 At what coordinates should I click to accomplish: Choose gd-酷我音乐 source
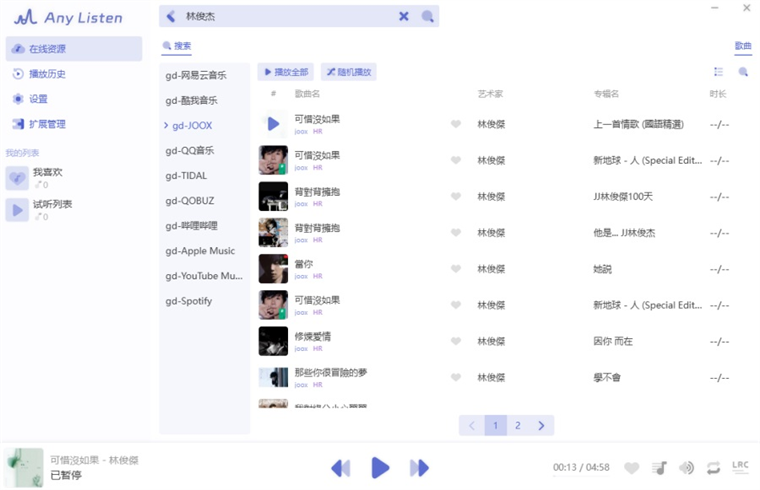point(205,100)
